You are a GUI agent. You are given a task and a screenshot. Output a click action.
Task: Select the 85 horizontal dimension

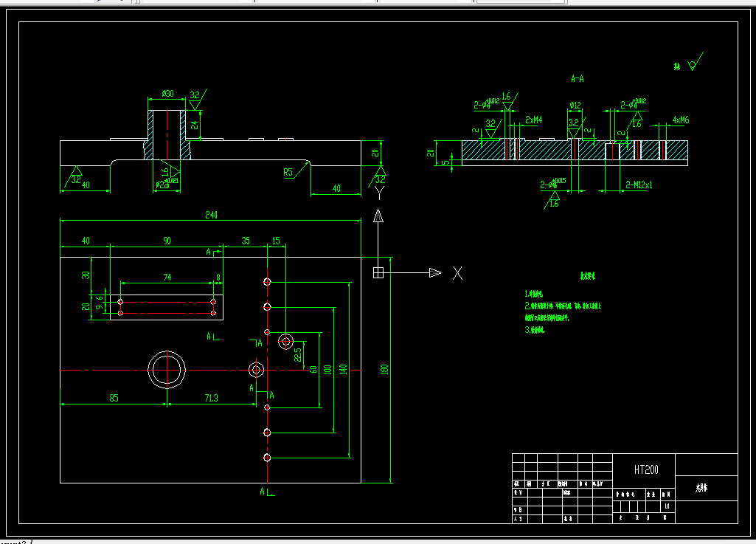(114, 398)
